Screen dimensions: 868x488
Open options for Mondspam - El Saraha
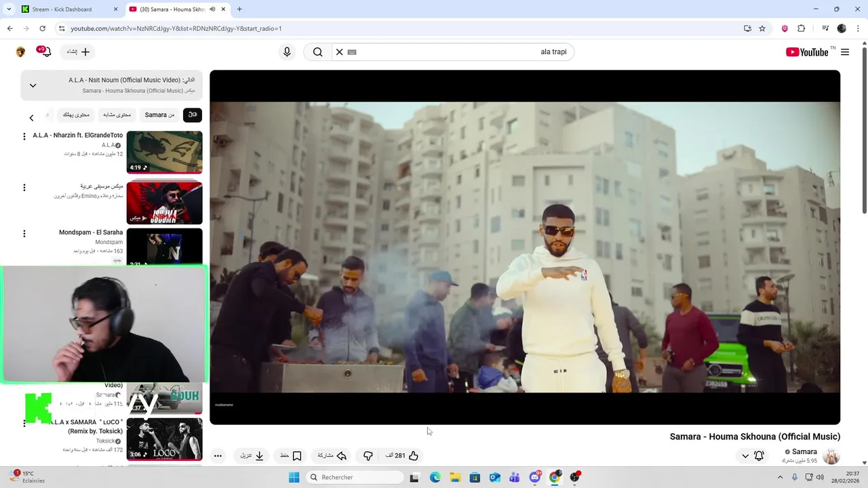(24, 234)
